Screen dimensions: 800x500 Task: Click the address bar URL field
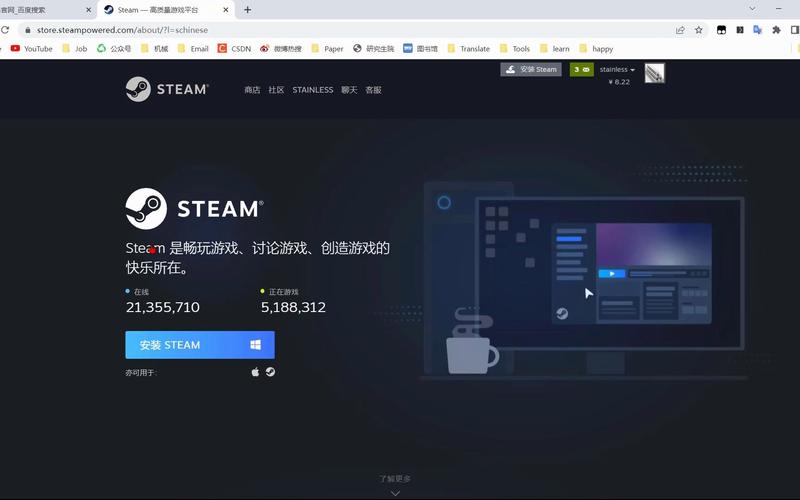[352, 30]
